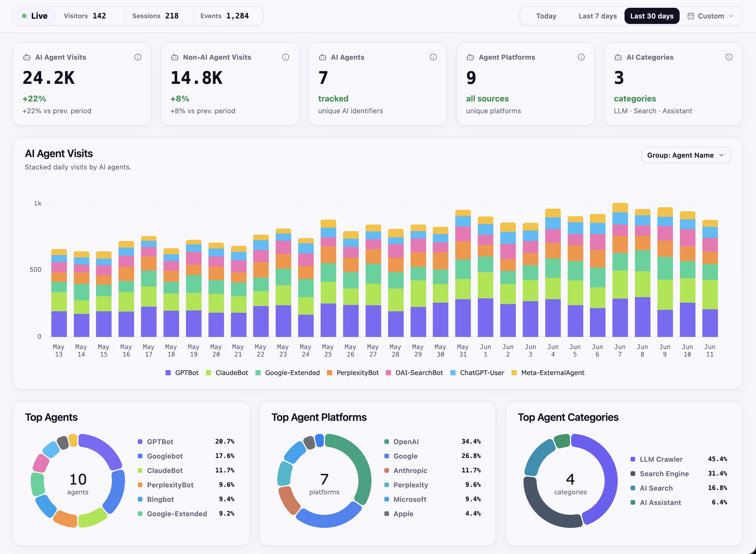Click the Sessions 218 live stat
Image resolution: width=756 pixels, height=554 pixels.
pyautogui.click(x=155, y=16)
